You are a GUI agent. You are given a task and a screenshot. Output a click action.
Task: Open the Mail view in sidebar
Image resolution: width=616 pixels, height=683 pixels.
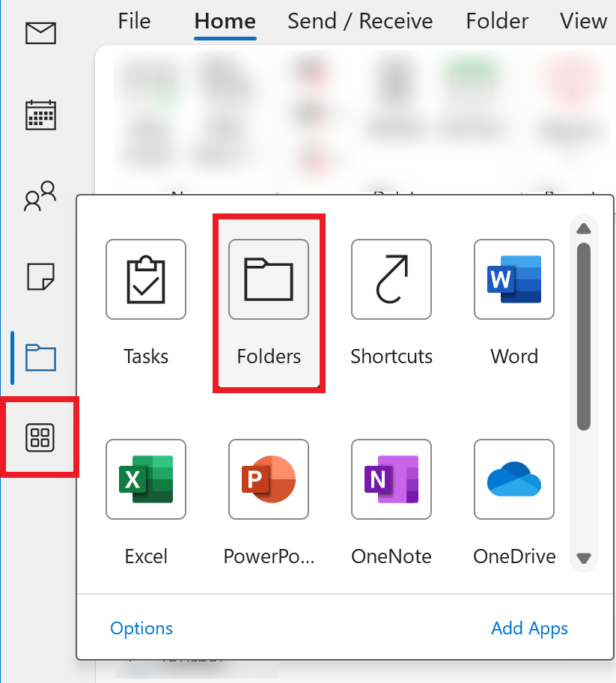(x=40, y=33)
